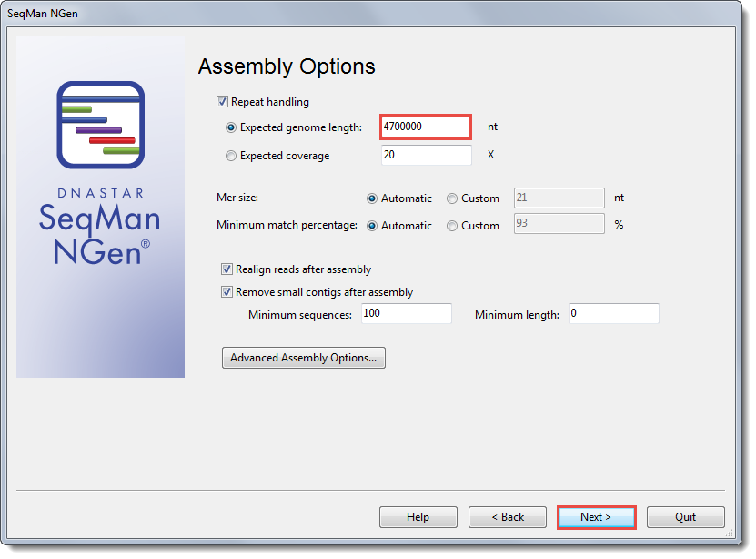
Task: Open Advanced Assembly Options dialog
Action: pyautogui.click(x=304, y=358)
